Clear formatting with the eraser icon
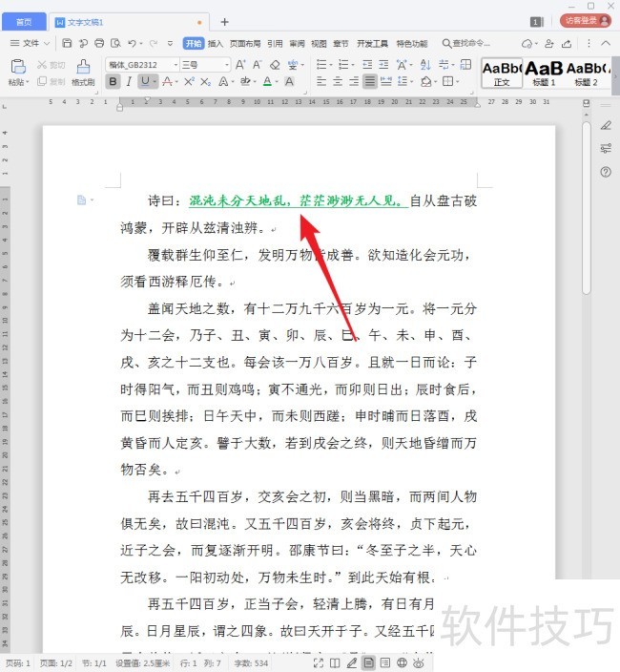Viewport: 620px width, 672px height. pyautogui.click(x=275, y=65)
